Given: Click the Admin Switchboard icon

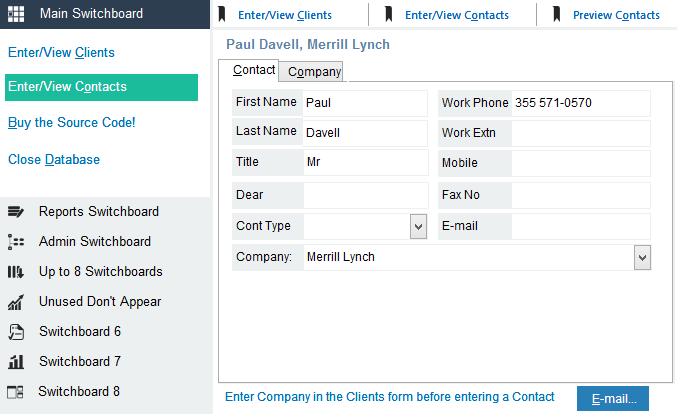Looking at the screenshot, I should (x=15, y=242).
